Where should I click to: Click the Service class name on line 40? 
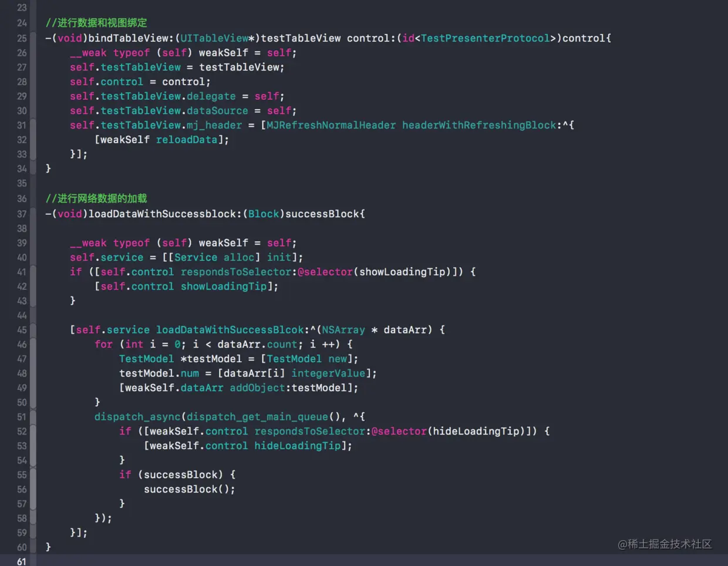point(196,257)
